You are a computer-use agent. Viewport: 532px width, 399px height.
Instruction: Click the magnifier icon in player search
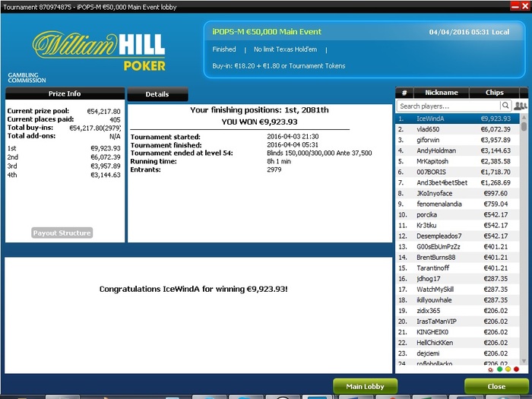[505, 106]
